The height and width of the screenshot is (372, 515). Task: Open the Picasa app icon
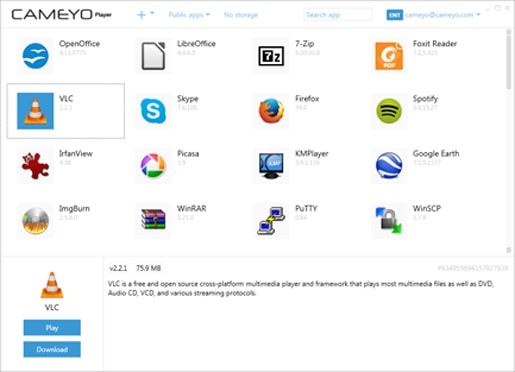pos(153,166)
